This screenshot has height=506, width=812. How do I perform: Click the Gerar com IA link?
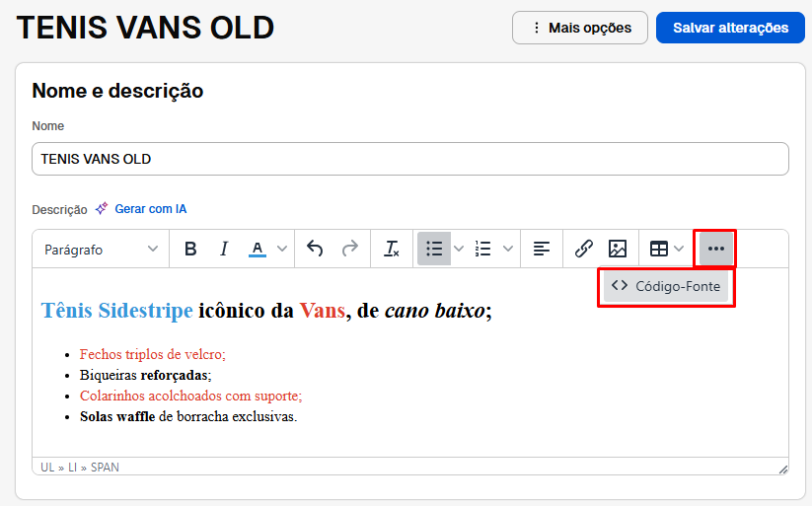pos(150,209)
